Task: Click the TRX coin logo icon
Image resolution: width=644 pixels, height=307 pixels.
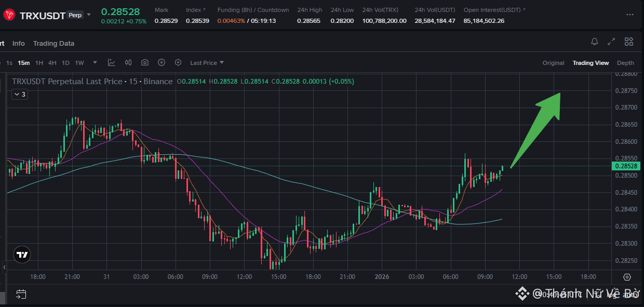Action: pyautogui.click(x=9, y=15)
